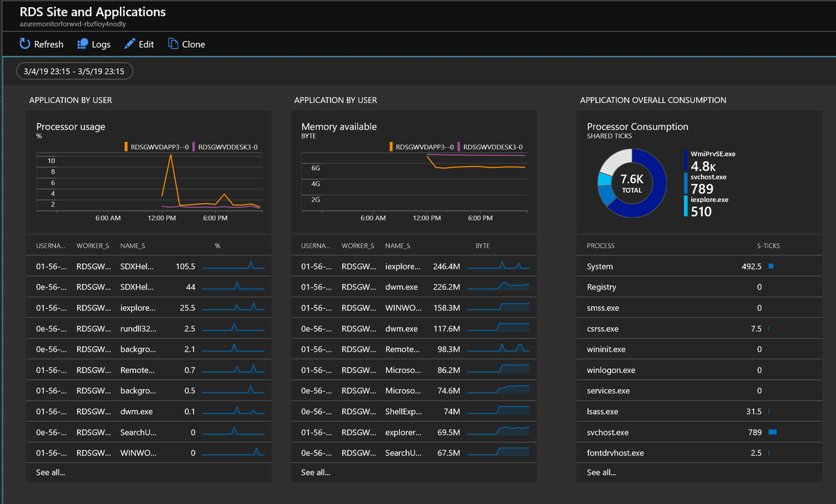
Task: Click the orange RDSGWVDAPP3 legend in Memory available
Action: click(421, 147)
